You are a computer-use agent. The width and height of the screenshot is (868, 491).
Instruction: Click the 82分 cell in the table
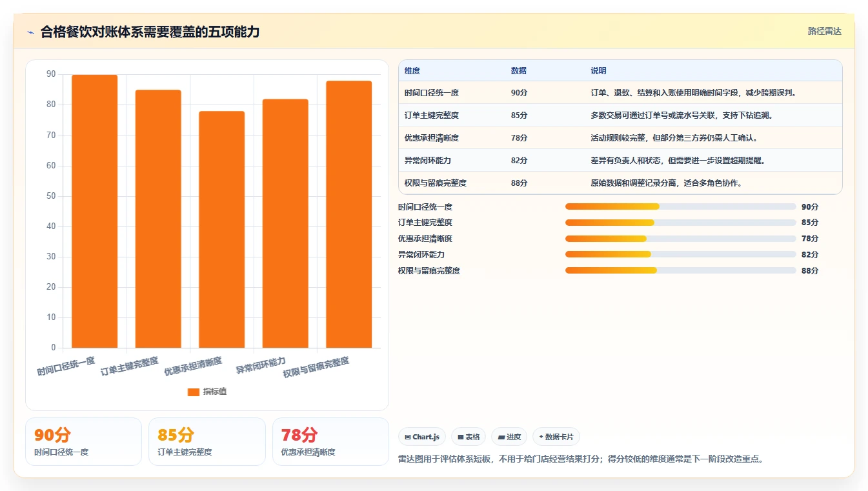(x=519, y=161)
